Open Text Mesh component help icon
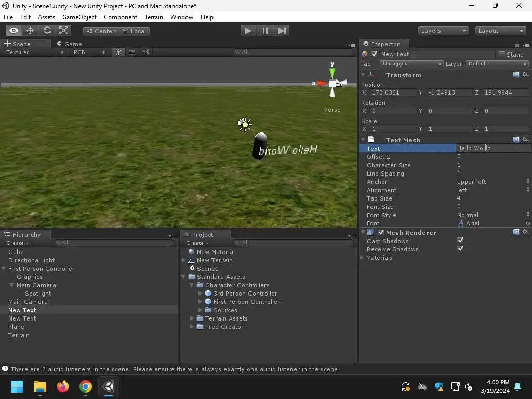The height and width of the screenshot is (399, 532). pyautogui.click(x=516, y=140)
